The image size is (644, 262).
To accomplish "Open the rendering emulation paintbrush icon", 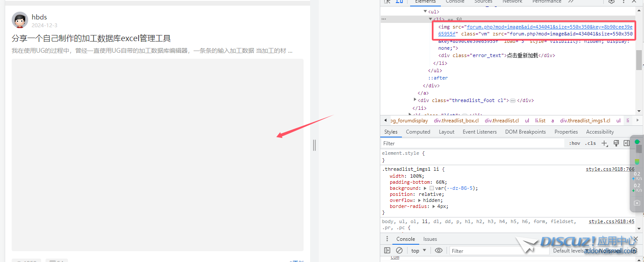I will point(616,143).
